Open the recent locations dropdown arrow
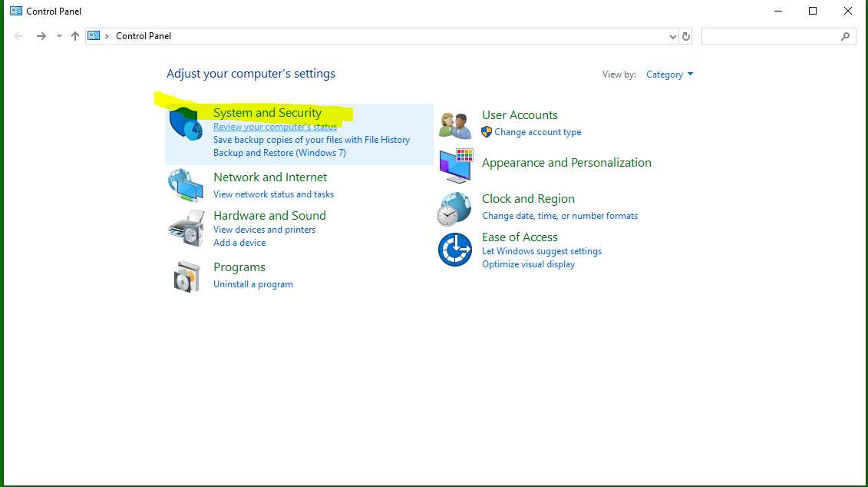The height and width of the screenshot is (487, 868). tap(59, 36)
